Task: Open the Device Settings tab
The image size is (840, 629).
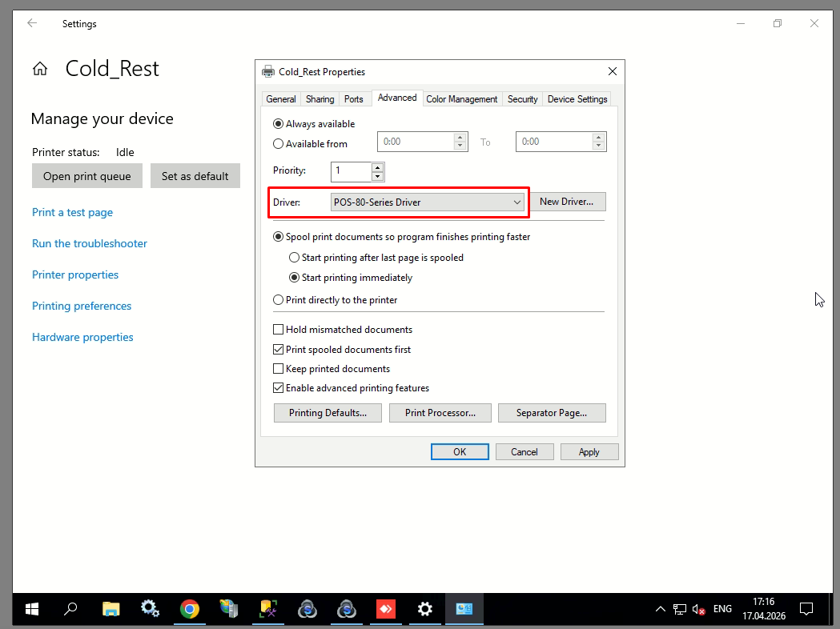Action: [577, 99]
